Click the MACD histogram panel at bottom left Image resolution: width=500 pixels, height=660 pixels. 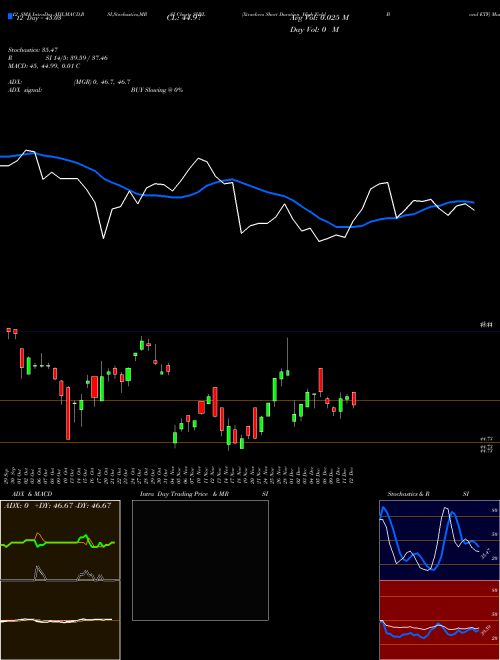tap(60, 620)
